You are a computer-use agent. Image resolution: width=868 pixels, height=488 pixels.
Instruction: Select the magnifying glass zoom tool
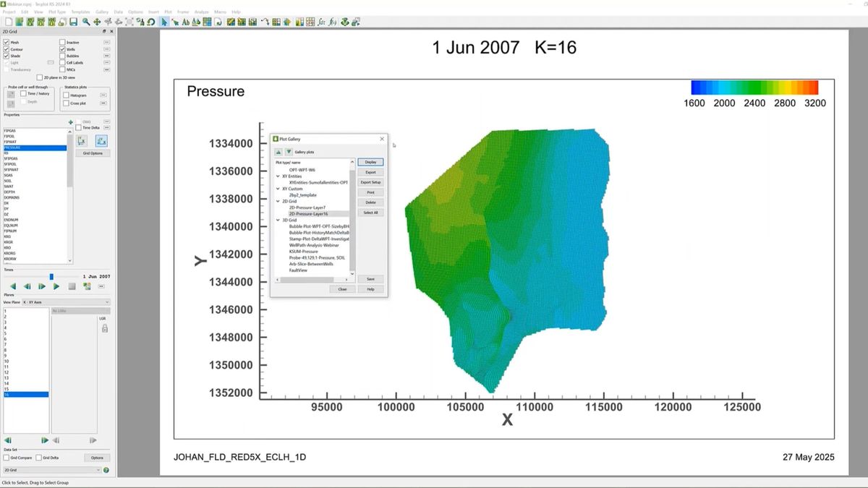click(85, 22)
